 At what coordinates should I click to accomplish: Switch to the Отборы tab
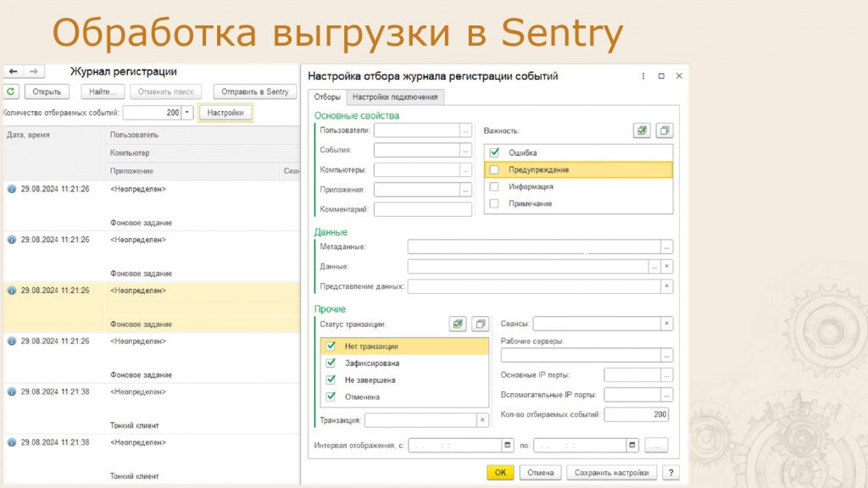pos(327,97)
